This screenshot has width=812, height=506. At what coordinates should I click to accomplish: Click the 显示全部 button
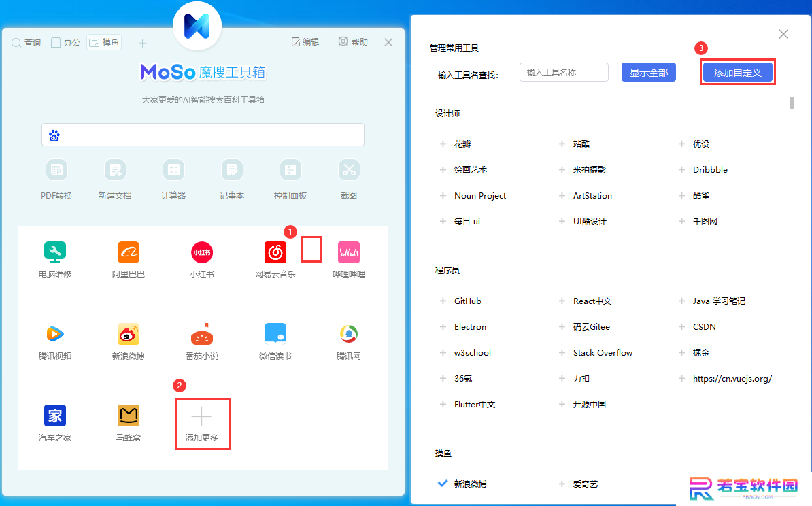(648, 73)
